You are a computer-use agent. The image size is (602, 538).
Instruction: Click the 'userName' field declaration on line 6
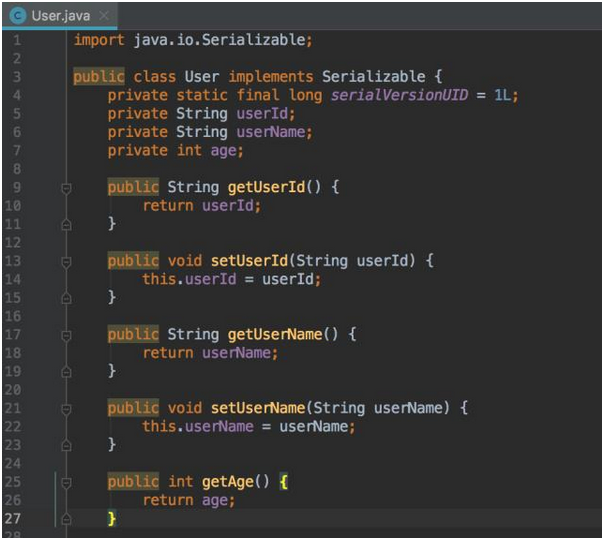point(271,132)
